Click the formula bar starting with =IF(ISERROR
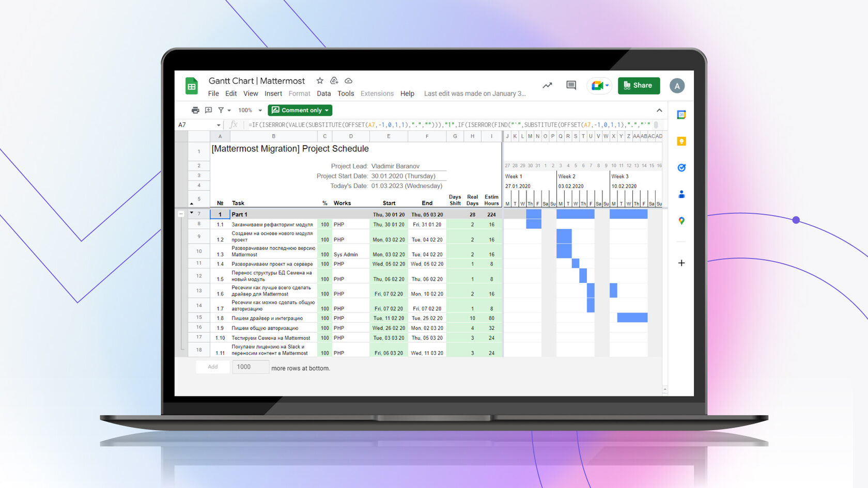Screen dimensions: 868x488 (x=449, y=125)
